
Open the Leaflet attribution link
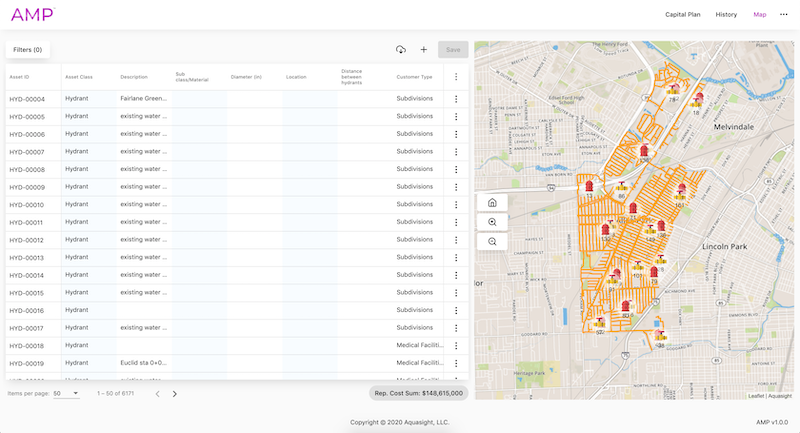[x=755, y=396]
